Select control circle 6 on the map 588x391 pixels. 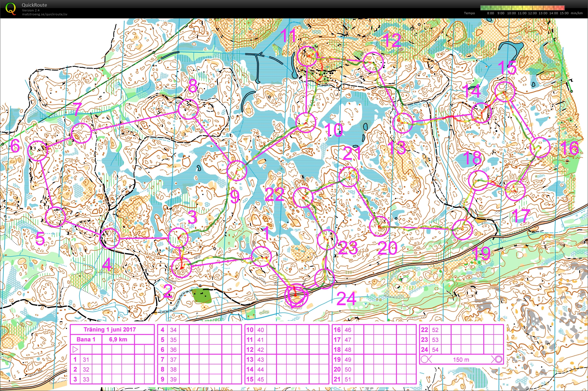(38, 151)
